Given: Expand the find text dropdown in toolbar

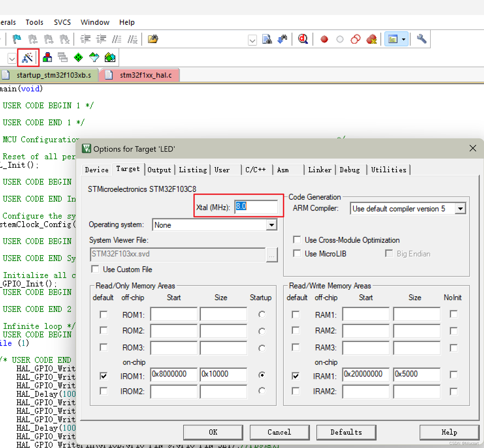Looking at the screenshot, I should point(252,40).
